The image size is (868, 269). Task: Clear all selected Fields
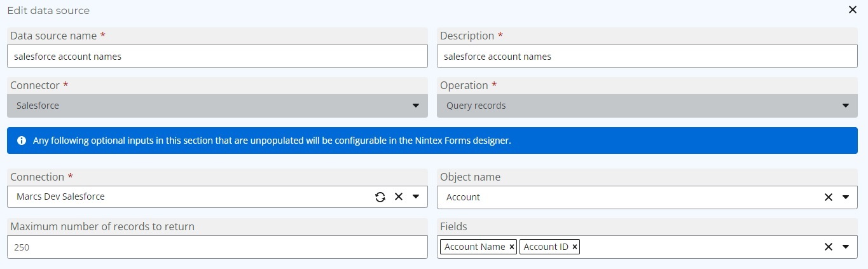coord(829,247)
